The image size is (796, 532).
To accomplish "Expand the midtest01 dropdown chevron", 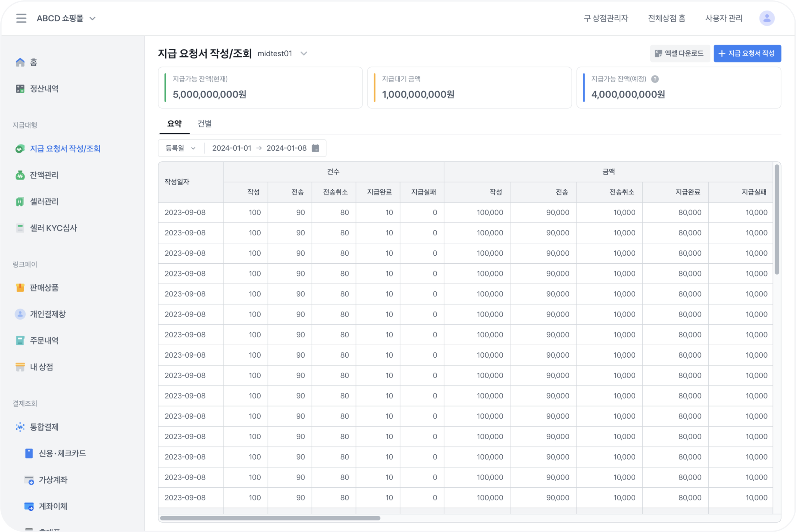I will pos(304,54).
